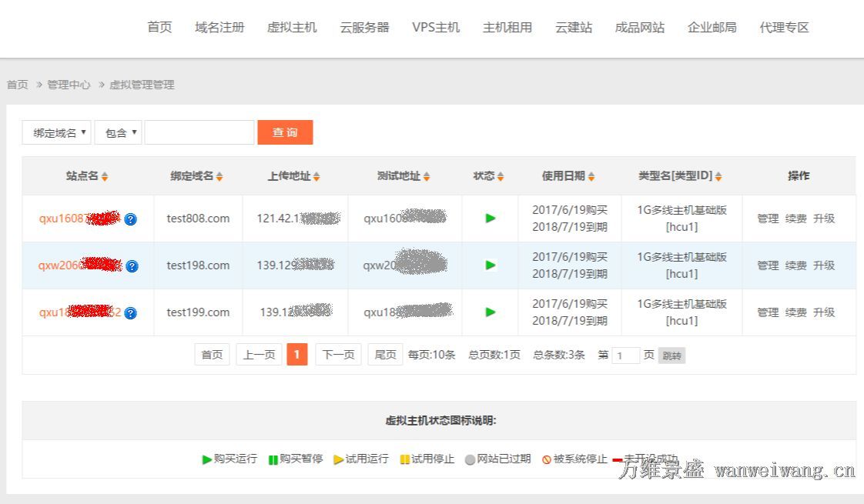The image size is (864, 504).
Task: Select test808.com domain cell
Action: click(198, 218)
